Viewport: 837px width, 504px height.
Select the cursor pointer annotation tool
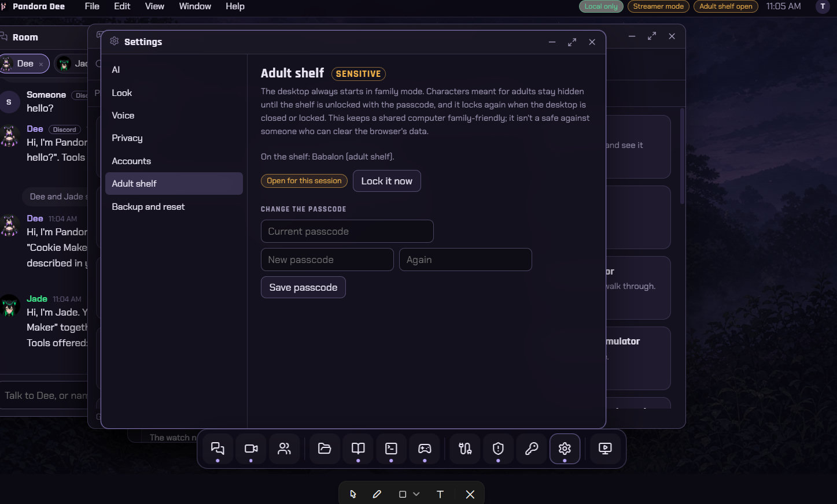353,494
